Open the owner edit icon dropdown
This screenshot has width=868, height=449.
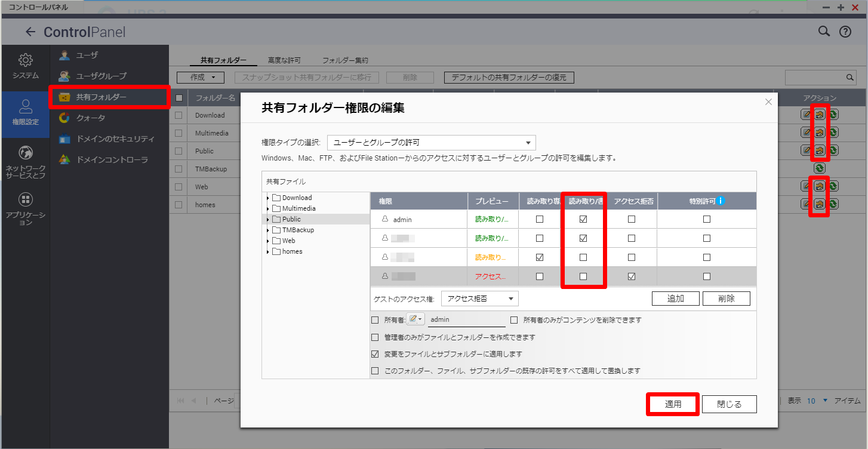(x=415, y=319)
